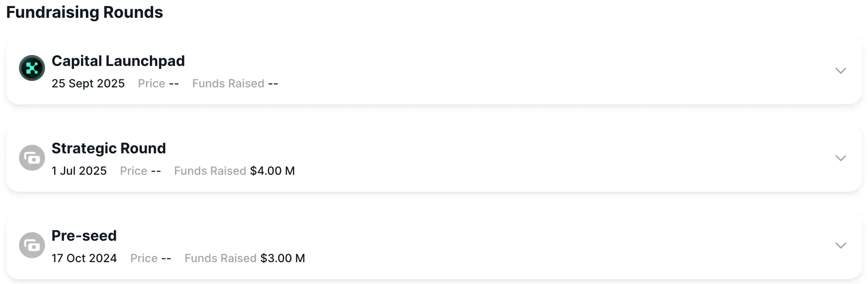Expand the Strategic Round chevron
The height and width of the screenshot is (284, 868).
pos(840,158)
